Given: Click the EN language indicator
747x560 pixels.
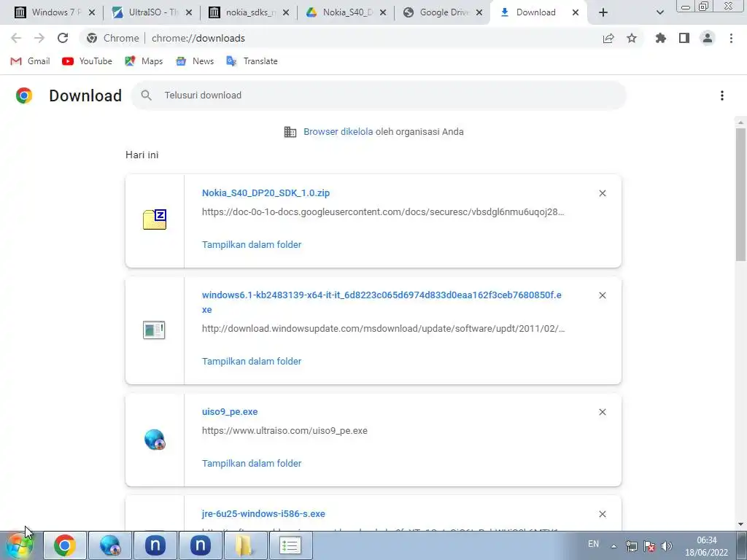Looking at the screenshot, I should (593, 544).
